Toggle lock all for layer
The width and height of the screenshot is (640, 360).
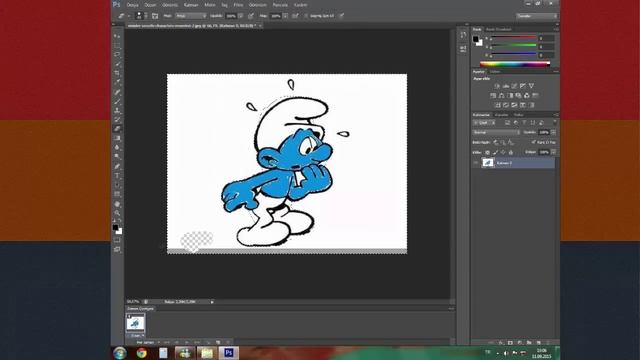511,152
